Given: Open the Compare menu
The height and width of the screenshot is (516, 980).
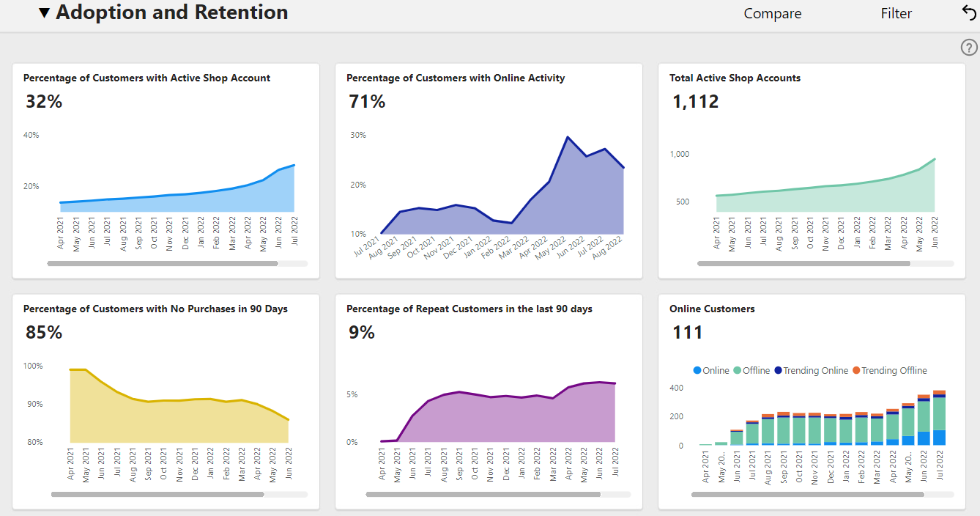Looking at the screenshot, I should [773, 13].
